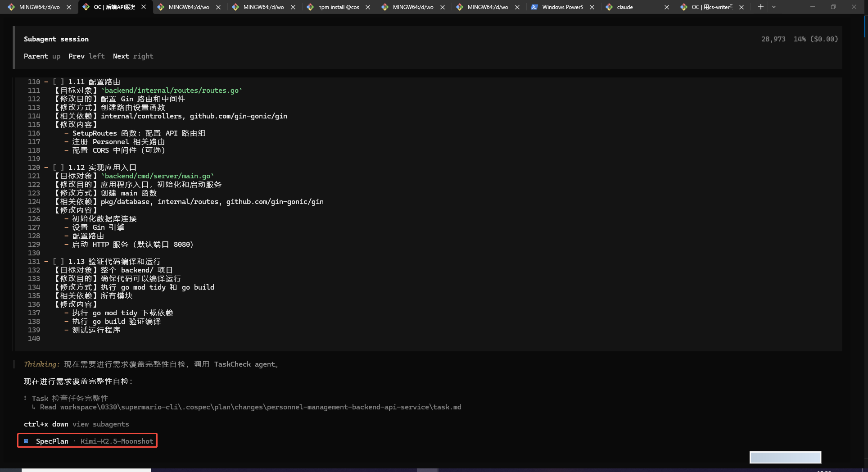Check the box for task 1.11 配置路由

[58, 82]
